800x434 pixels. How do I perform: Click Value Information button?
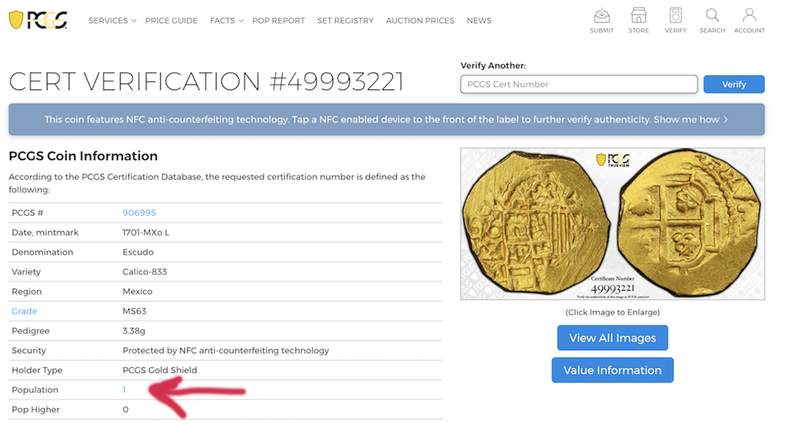pos(612,370)
